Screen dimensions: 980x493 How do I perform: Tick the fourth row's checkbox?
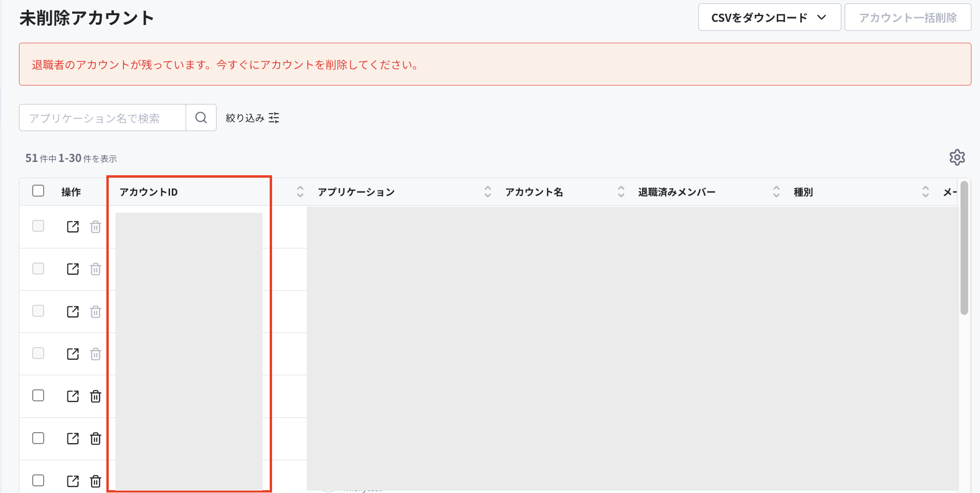[x=38, y=353]
